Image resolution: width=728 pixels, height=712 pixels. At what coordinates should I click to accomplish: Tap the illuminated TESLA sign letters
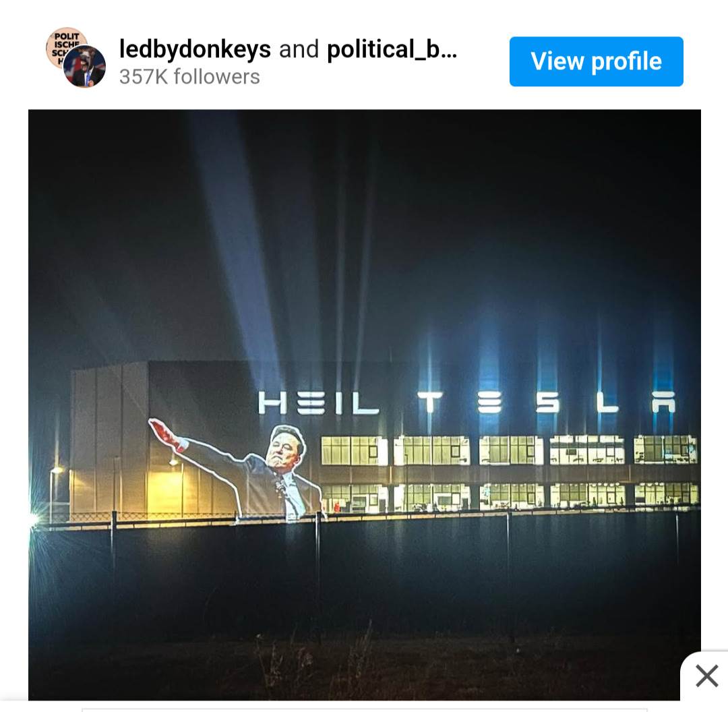point(547,403)
